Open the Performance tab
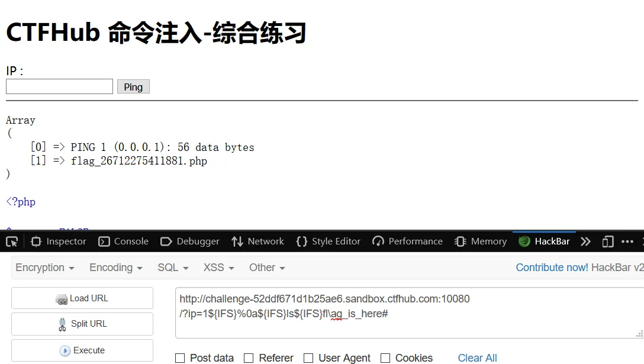The width and height of the screenshot is (644, 364). click(407, 241)
